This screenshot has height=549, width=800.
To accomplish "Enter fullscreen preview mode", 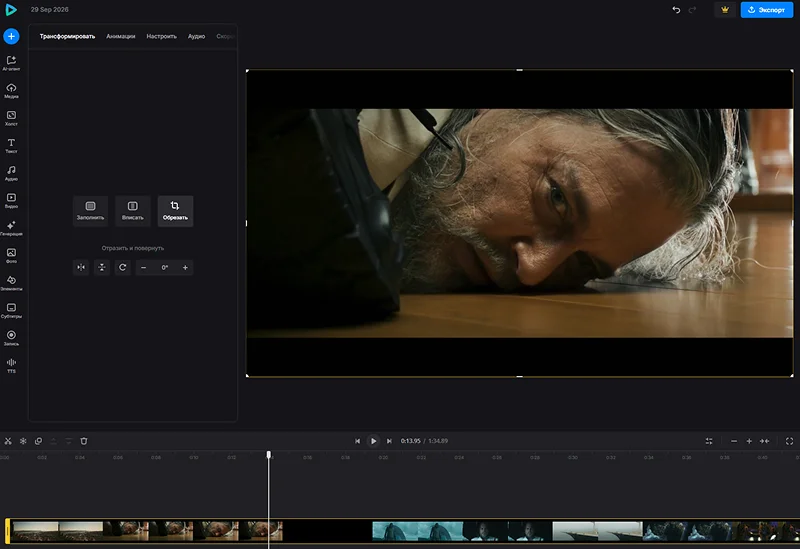I will click(789, 441).
